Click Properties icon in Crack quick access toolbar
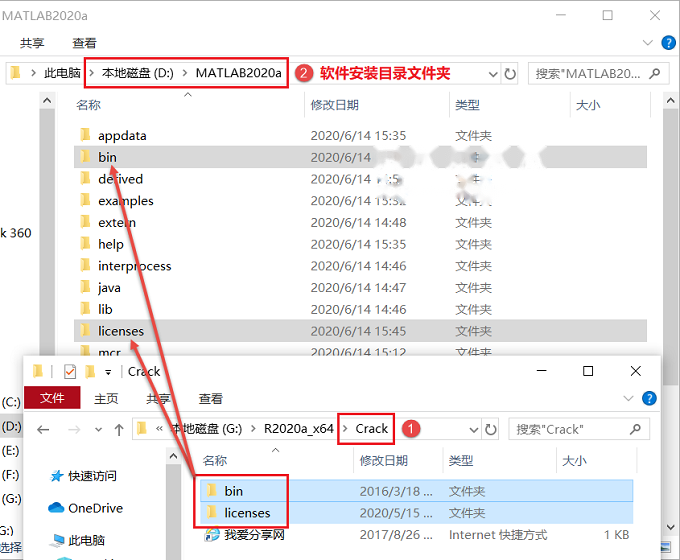Image resolution: width=680 pixels, height=560 pixels. [70, 371]
